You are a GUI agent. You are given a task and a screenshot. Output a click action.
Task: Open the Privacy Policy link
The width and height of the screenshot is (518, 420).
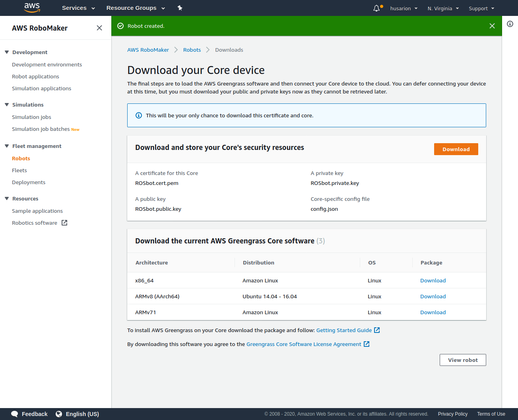pos(452,414)
